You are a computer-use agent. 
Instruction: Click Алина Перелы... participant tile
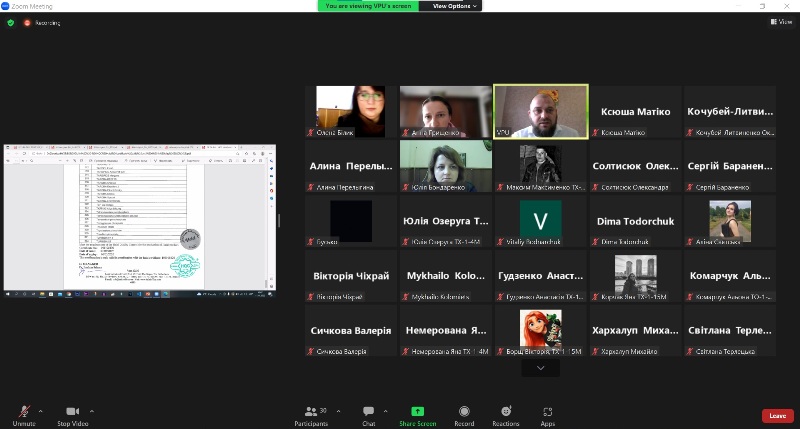[x=351, y=166]
